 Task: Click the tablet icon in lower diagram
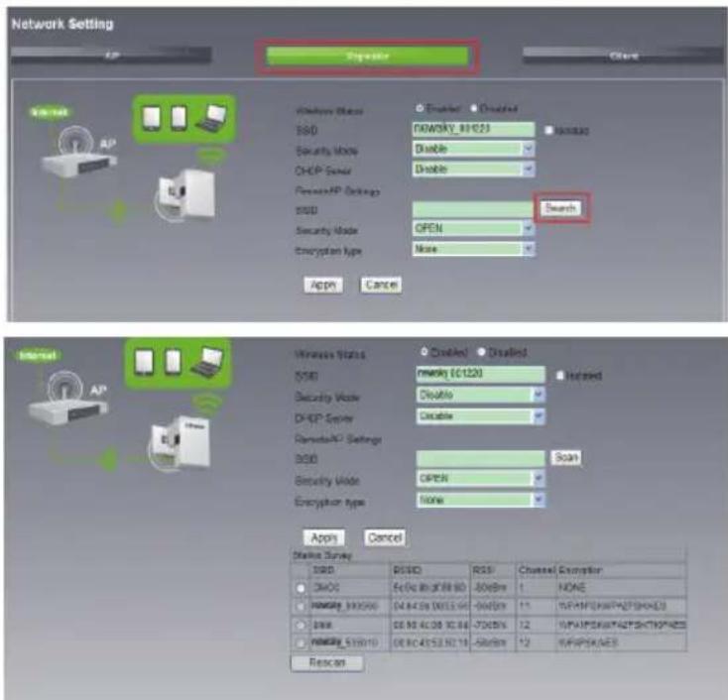click(x=144, y=362)
